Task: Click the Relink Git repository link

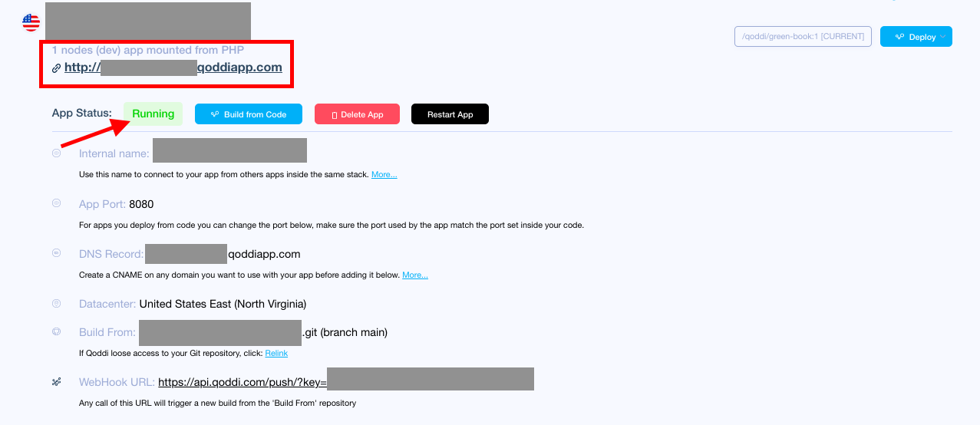Action: 276,354
